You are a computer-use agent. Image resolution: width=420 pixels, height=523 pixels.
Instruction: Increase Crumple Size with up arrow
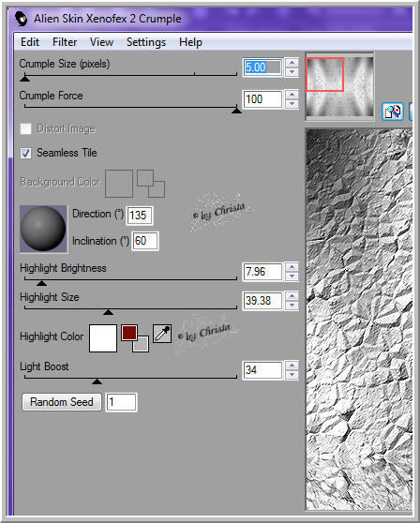pos(292,63)
